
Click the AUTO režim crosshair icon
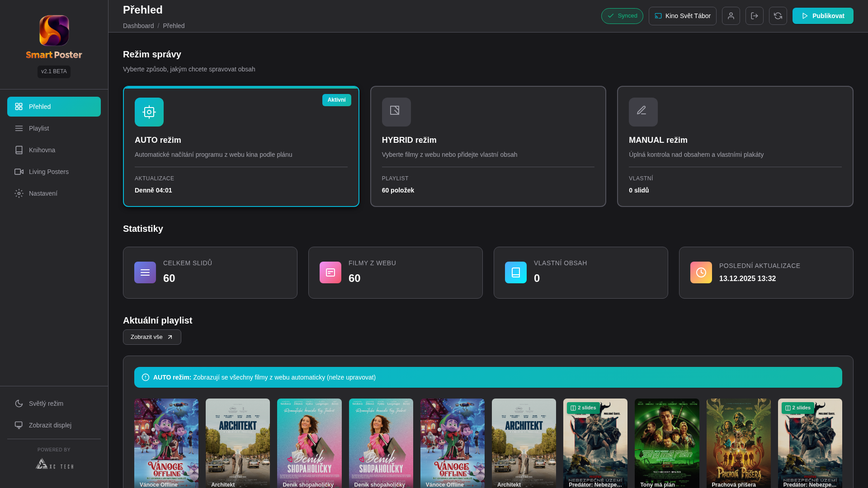(x=149, y=112)
